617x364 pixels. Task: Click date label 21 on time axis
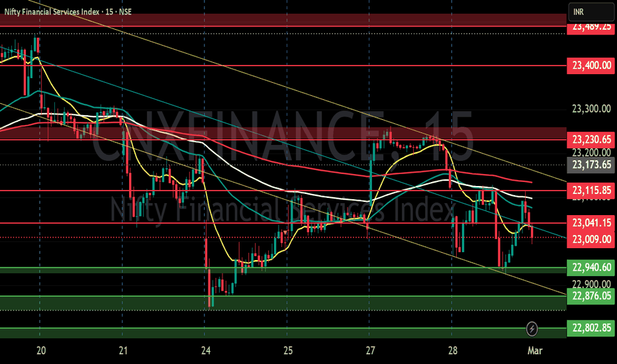tap(123, 350)
